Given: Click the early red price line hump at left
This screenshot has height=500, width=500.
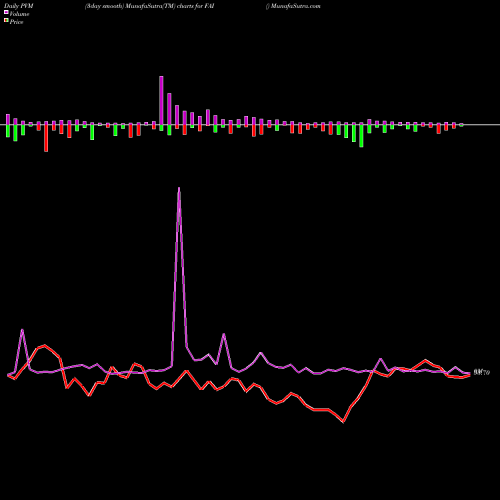Looking at the screenshot, I should [x=44, y=346].
